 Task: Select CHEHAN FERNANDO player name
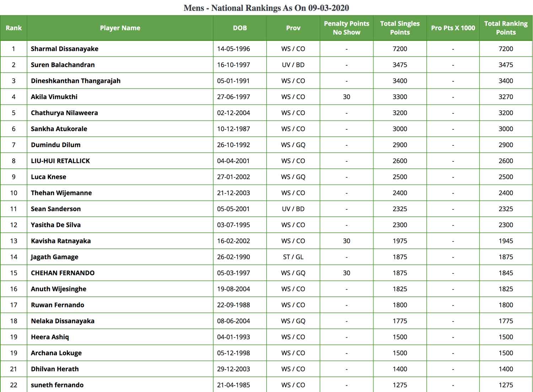(63, 273)
